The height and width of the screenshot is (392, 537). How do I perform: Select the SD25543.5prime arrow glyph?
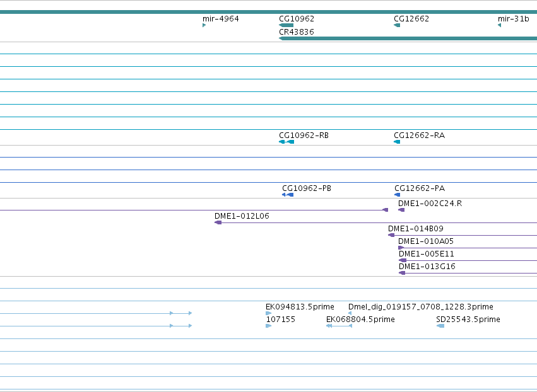point(440,326)
